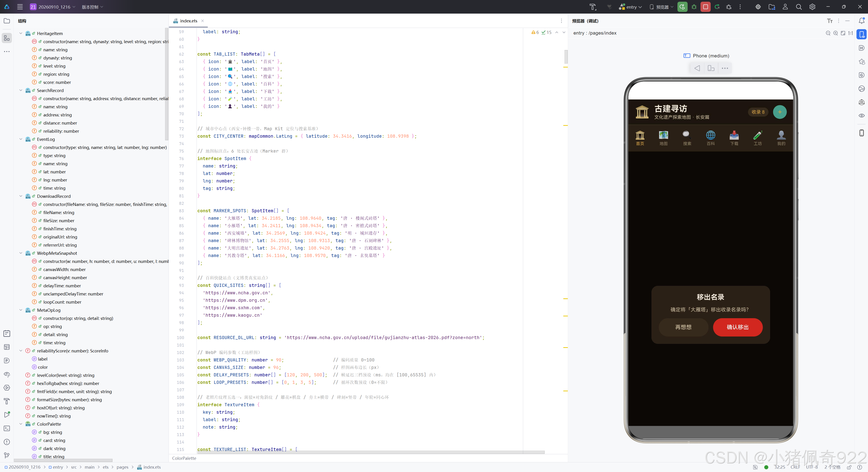Click the 1:1 actual size previewer button
This screenshot has width=868, height=472.
pyautogui.click(x=850, y=33)
